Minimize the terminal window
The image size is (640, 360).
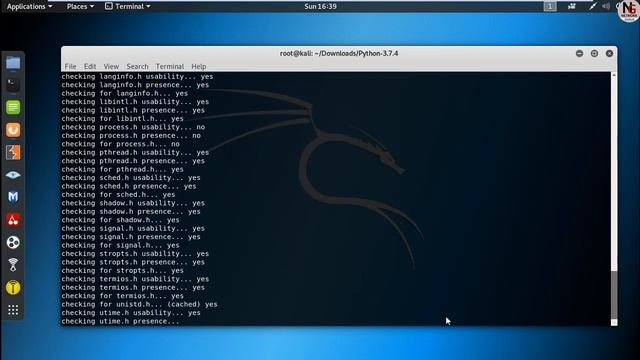click(x=579, y=53)
